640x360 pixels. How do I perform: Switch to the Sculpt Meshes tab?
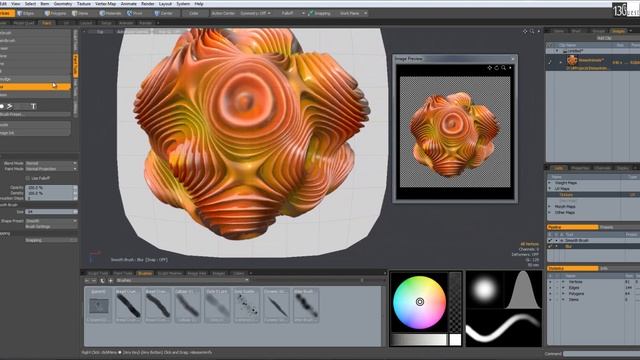170,273
